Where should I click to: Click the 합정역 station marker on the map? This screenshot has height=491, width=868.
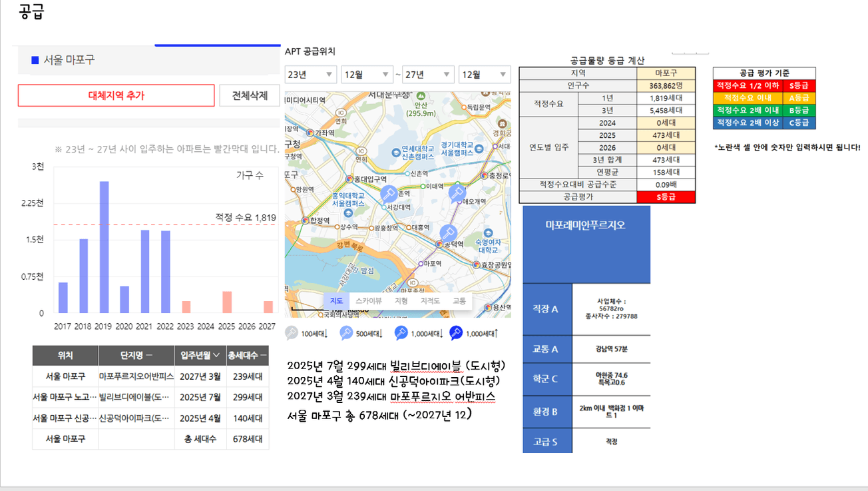305,220
